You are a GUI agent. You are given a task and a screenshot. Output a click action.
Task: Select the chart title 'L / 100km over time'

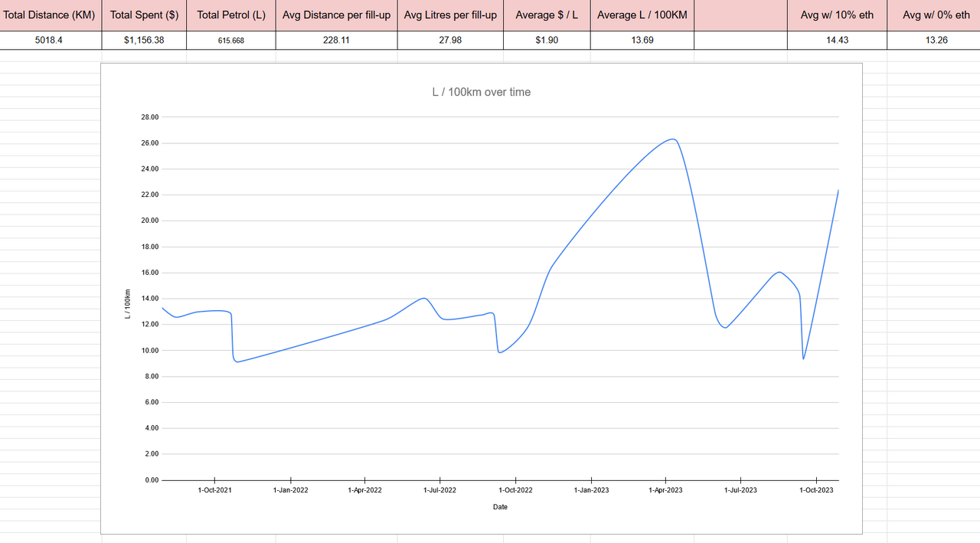(481, 92)
